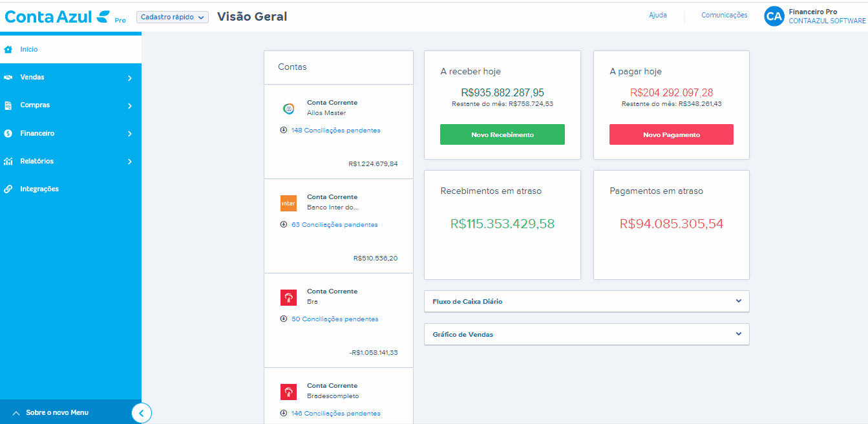Click the Ailos Master account name

(x=326, y=112)
